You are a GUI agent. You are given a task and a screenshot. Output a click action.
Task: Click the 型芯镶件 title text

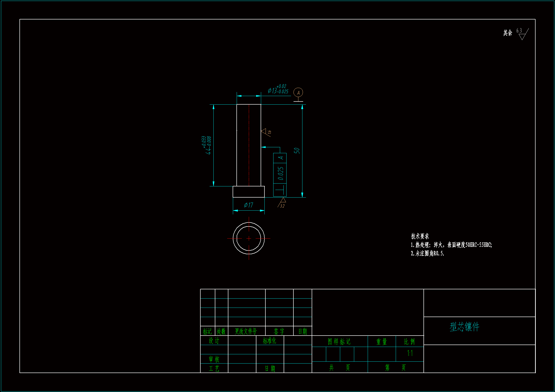click(x=464, y=327)
